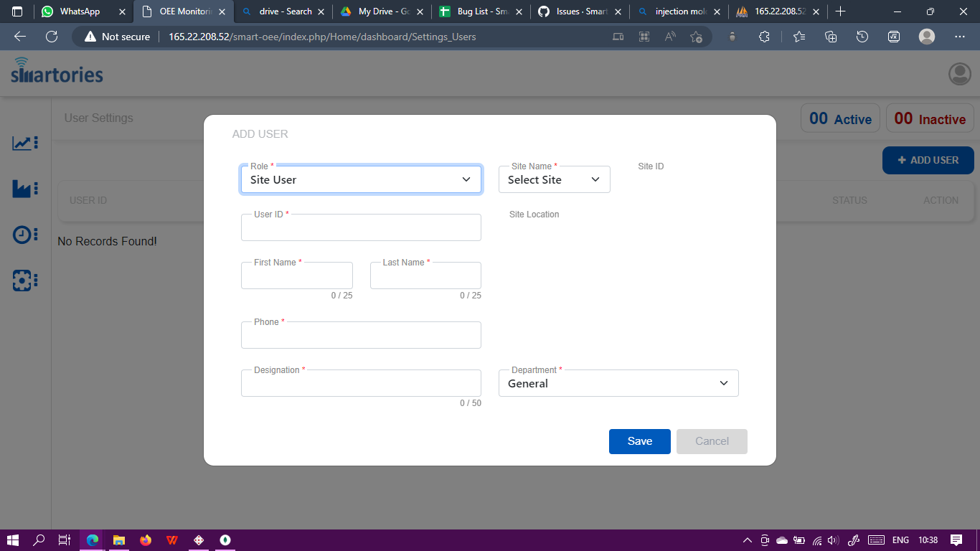
Task: Open browser Extensions in the toolbar
Action: [764, 36]
